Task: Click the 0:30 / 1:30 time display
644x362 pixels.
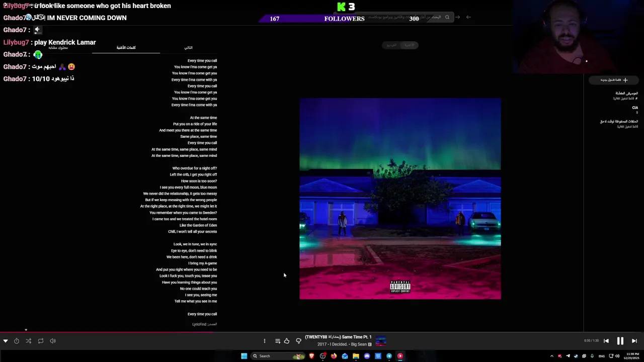Action: coord(591,341)
